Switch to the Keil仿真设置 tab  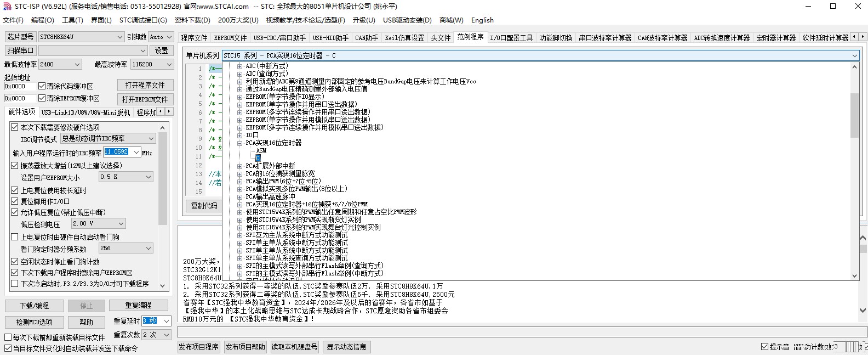tap(404, 38)
